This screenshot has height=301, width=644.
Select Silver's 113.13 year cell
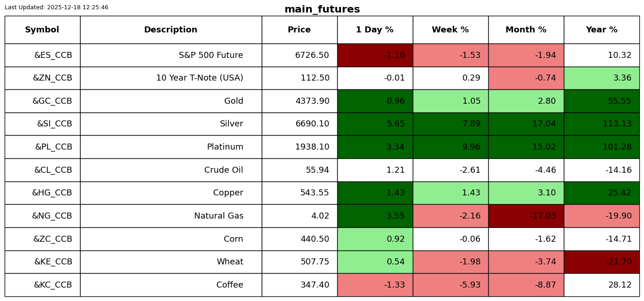601,124
